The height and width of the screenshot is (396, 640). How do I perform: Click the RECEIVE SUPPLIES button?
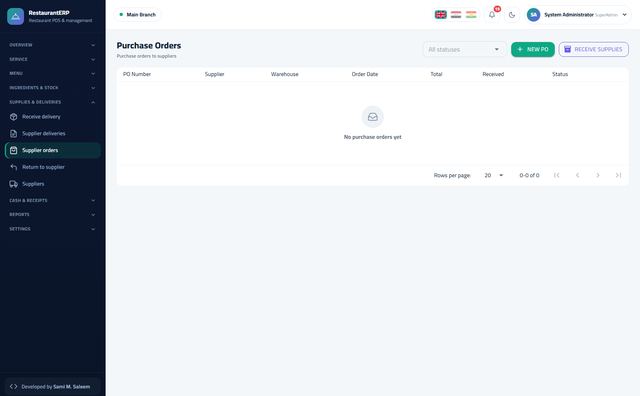(x=593, y=49)
